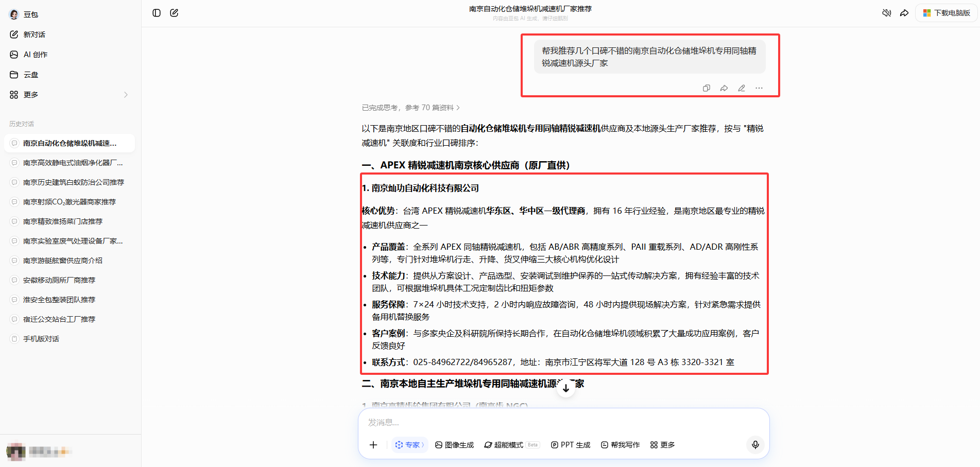Open history chat 南京精致淮扬菜门店推荐
The width and height of the screenshot is (980, 467).
click(x=70, y=221)
